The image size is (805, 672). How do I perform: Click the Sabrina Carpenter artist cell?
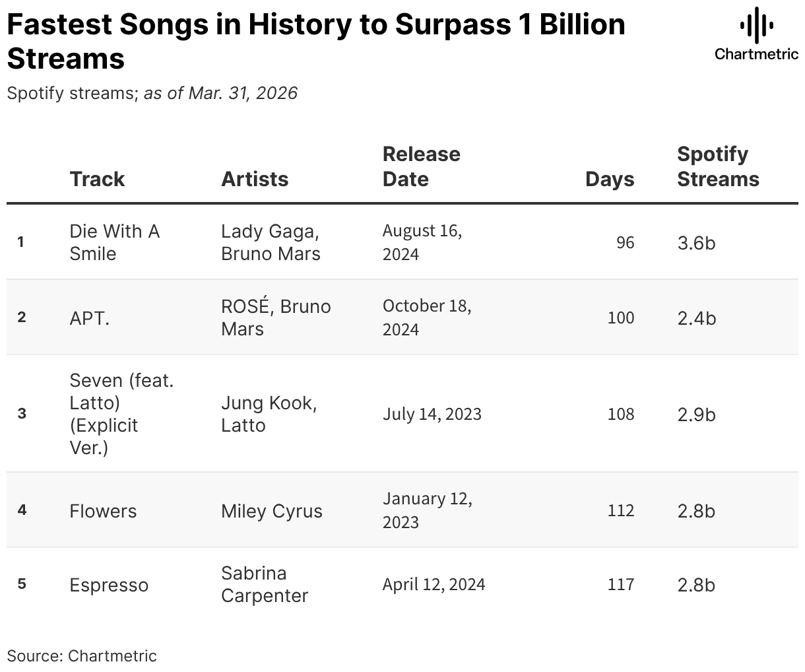click(x=265, y=584)
